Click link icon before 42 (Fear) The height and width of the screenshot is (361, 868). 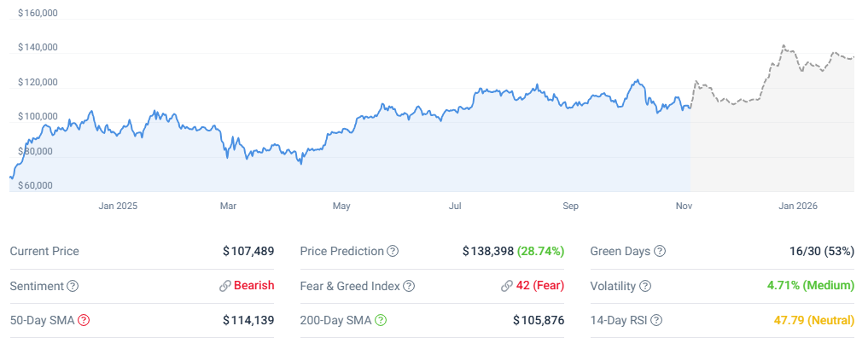tap(507, 286)
